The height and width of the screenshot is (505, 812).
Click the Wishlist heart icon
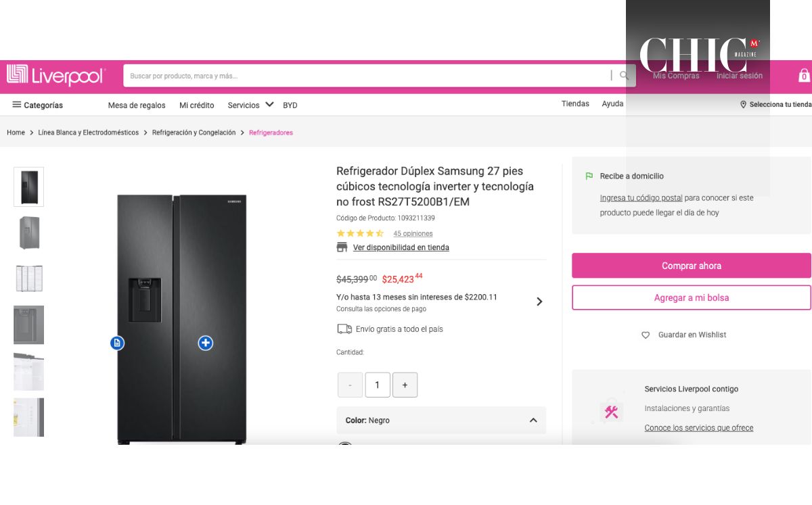click(x=646, y=335)
